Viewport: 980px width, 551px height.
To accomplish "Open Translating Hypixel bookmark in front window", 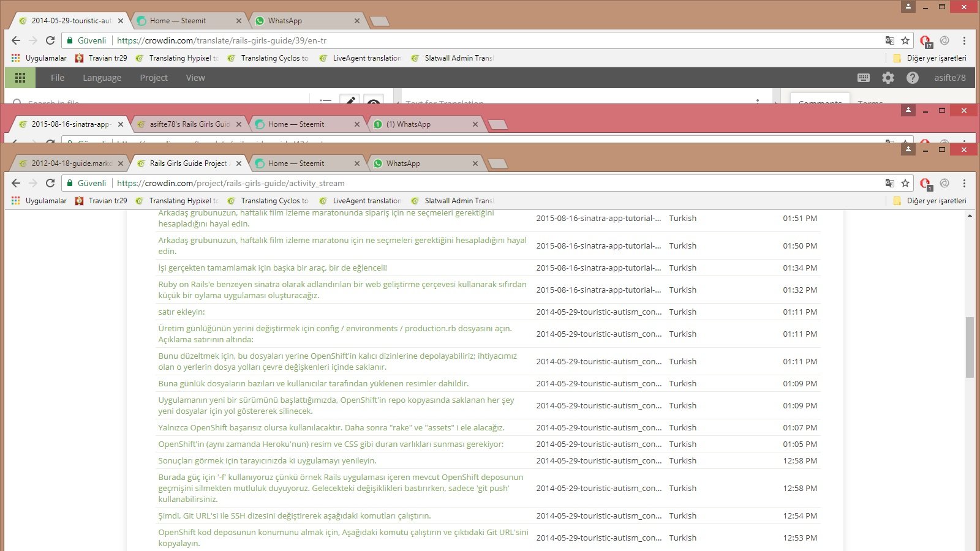I will pyautogui.click(x=177, y=201).
